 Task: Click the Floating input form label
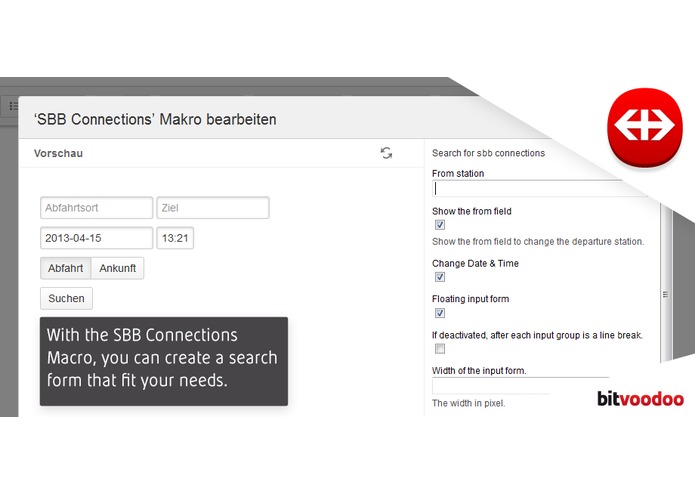[x=470, y=299]
